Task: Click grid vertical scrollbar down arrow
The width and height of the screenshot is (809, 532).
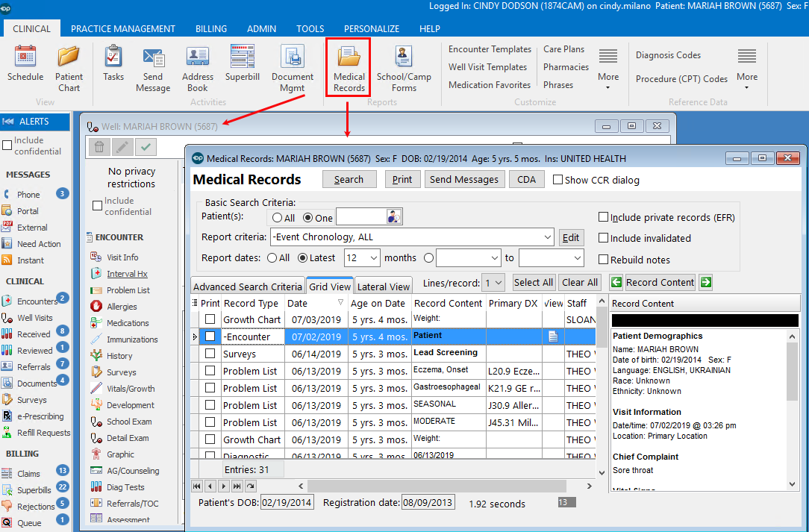Action: (x=602, y=473)
